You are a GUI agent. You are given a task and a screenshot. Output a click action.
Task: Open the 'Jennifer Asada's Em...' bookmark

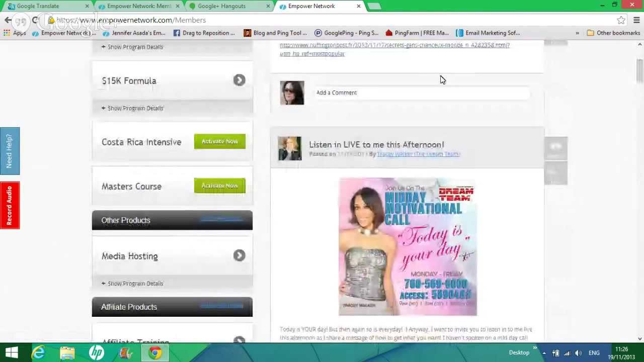[x=133, y=33]
